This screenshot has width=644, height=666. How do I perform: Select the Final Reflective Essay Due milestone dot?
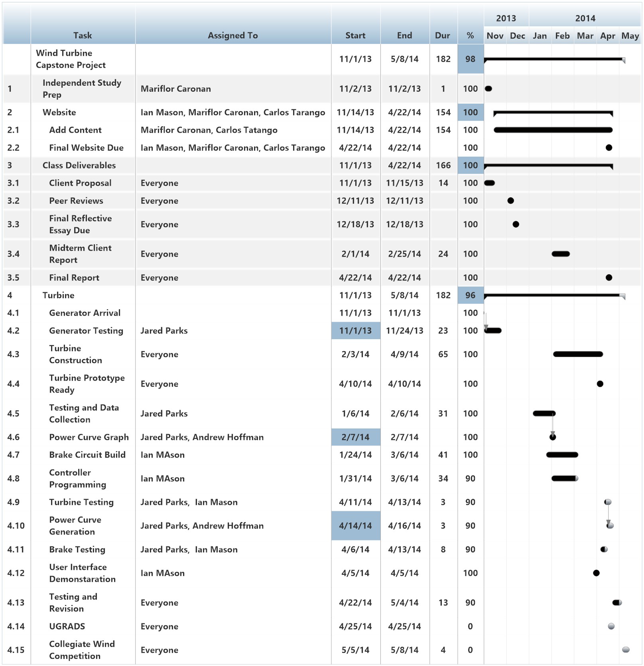[x=516, y=224]
